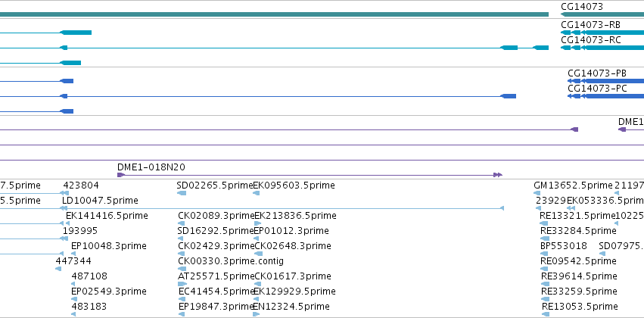Click the RE33284.5prime EST block
The width and height of the screenshot is (644, 318).
click(x=545, y=238)
